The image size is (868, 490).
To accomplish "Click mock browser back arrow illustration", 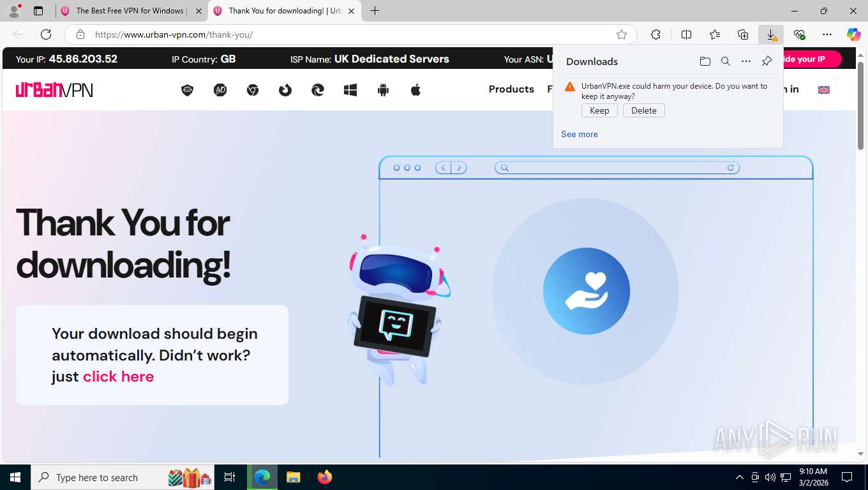I will coord(443,168).
